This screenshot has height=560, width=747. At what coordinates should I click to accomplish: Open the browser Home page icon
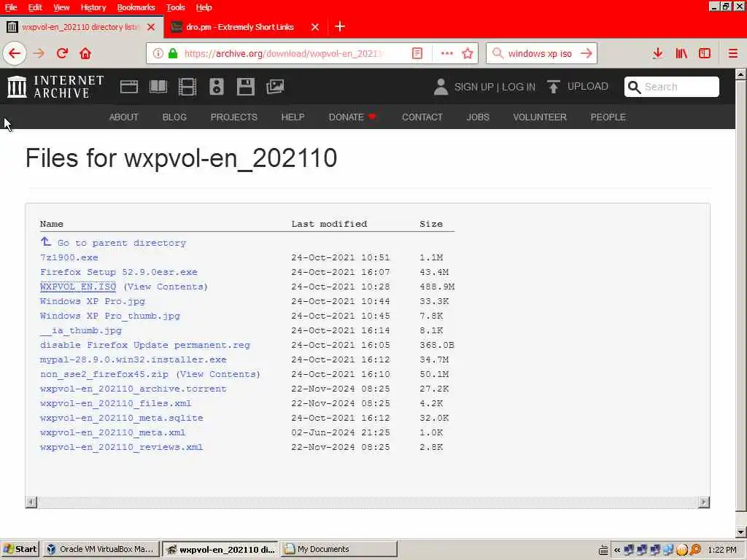pos(85,53)
